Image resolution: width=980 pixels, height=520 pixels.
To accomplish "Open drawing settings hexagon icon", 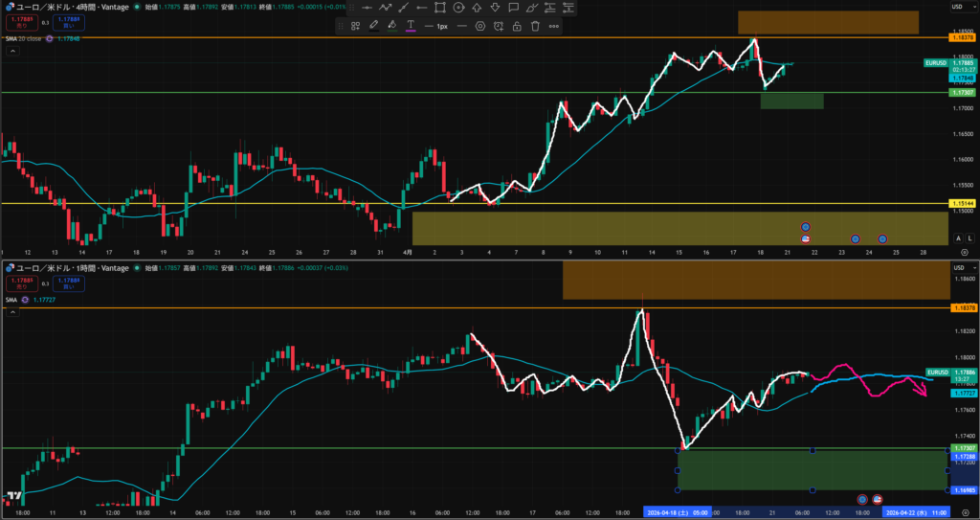I will 480,26.
